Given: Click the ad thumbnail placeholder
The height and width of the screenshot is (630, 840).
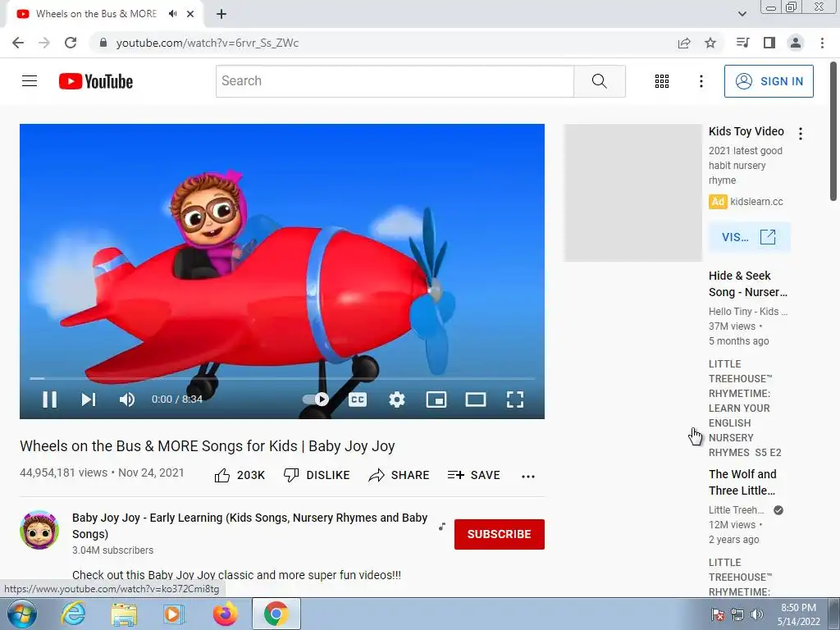Looking at the screenshot, I should (632, 193).
